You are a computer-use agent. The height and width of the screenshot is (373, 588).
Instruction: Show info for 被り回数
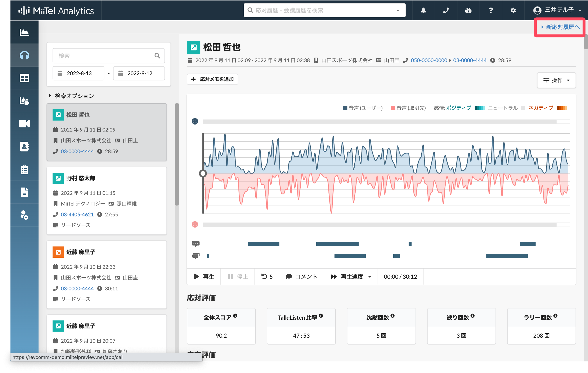click(472, 316)
